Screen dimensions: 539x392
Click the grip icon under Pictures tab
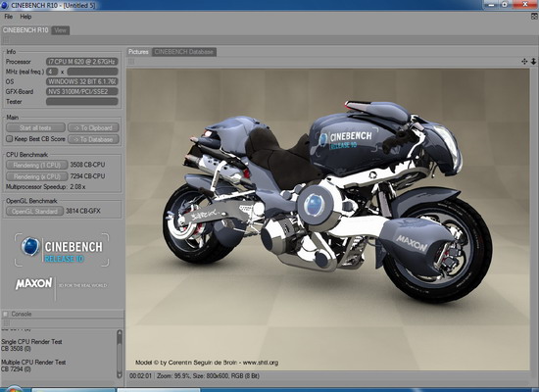[x=131, y=62]
